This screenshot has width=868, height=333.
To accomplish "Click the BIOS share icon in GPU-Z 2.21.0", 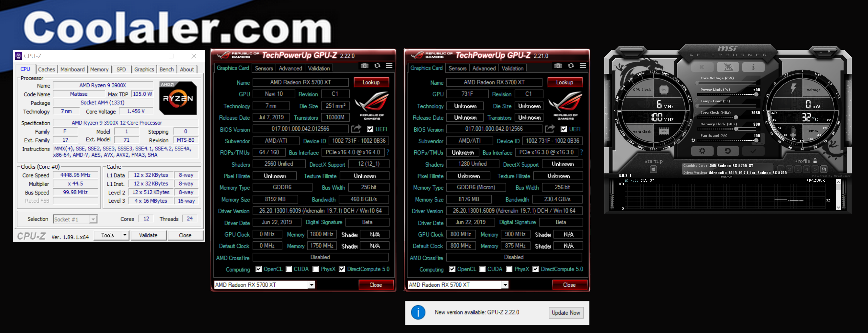I will coord(550,129).
